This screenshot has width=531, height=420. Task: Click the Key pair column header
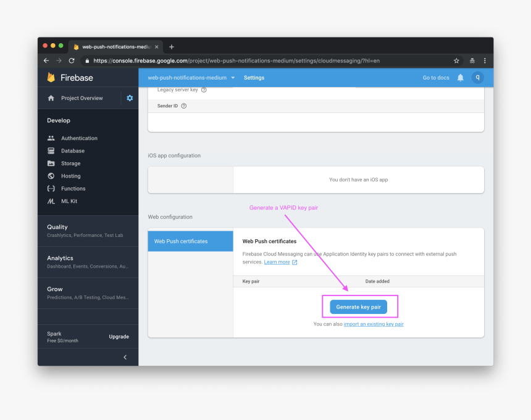tap(251, 281)
